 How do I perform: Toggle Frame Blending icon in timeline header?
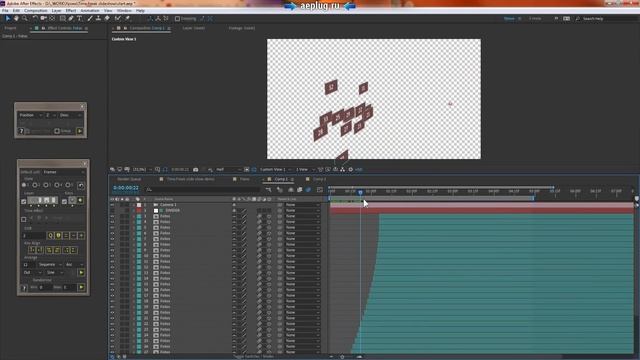point(300,190)
